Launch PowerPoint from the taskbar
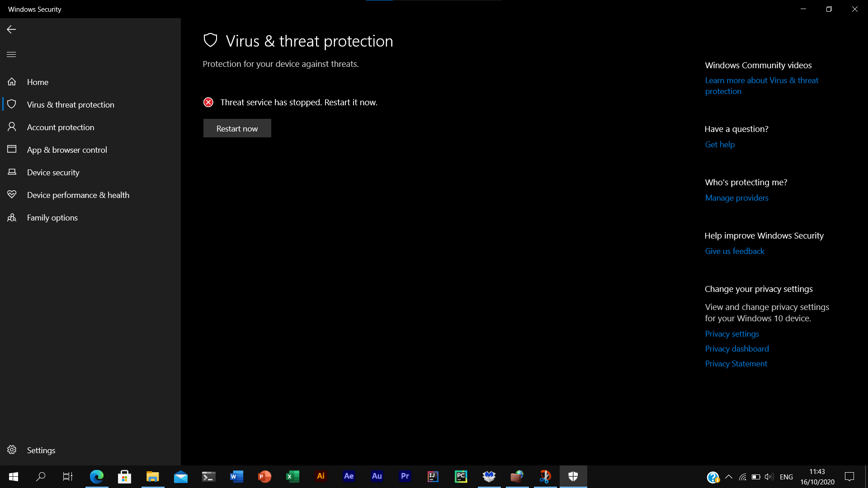Viewport: 868px width, 488px height. tap(264, 477)
